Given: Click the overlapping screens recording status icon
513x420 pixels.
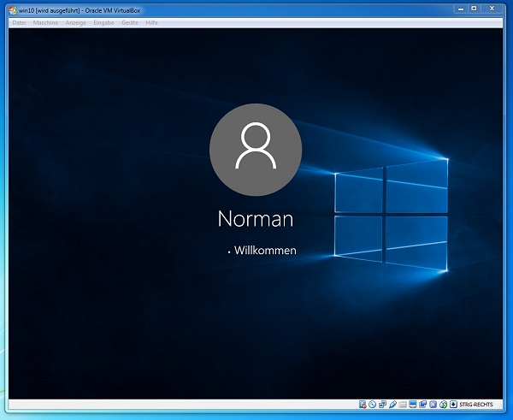Looking at the screenshot, I should pyautogui.click(x=423, y=405).
